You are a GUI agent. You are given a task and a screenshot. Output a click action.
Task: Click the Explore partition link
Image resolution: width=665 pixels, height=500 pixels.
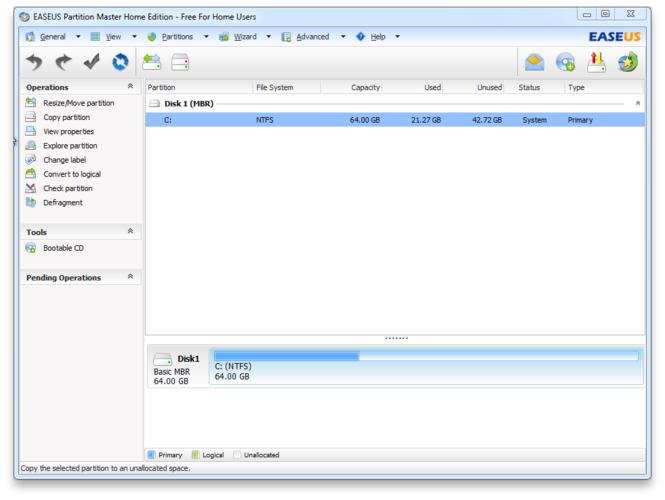(70, 145)
